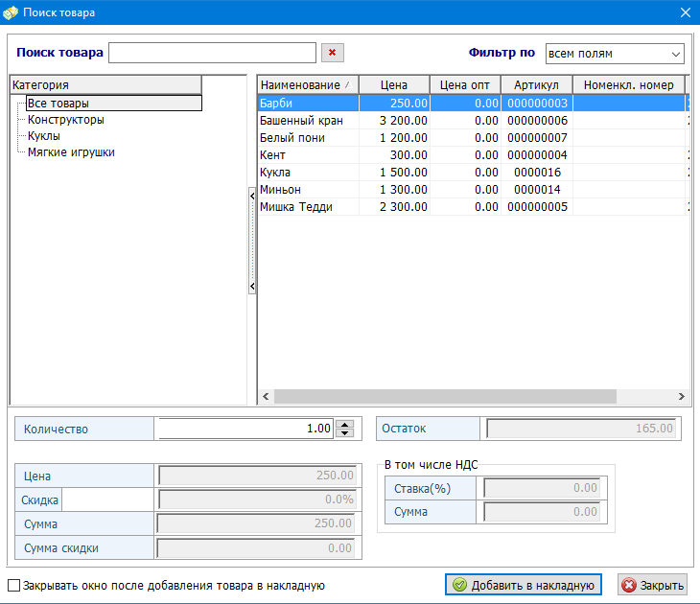Click the 'Закрыть' button
The width and height of the screenshot is (700, 604).
(x=652, y=585)
